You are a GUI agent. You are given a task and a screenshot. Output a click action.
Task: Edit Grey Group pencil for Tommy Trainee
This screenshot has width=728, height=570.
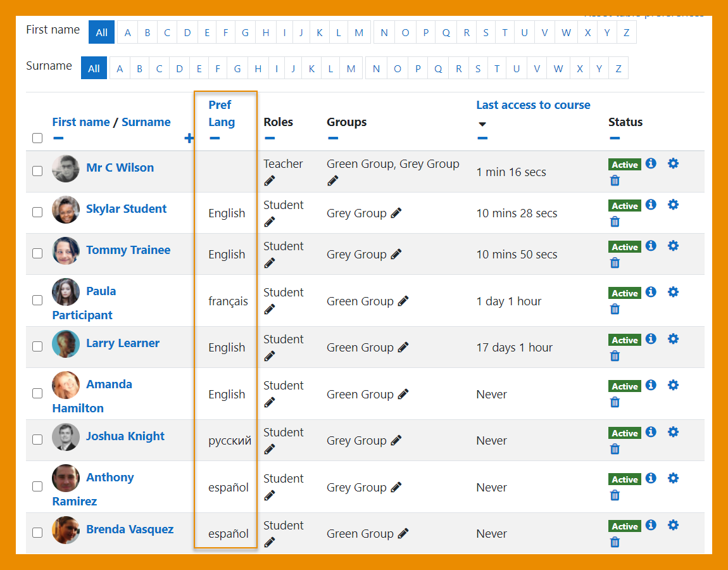pos(396,254)
